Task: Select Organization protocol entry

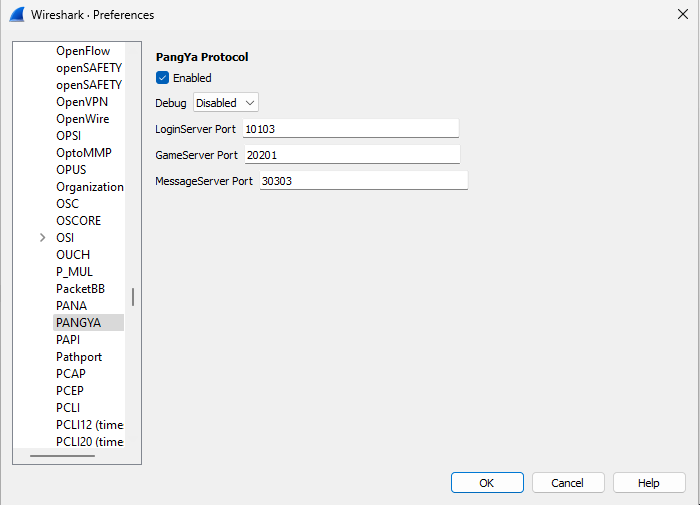Action: [x=89, y=187]
